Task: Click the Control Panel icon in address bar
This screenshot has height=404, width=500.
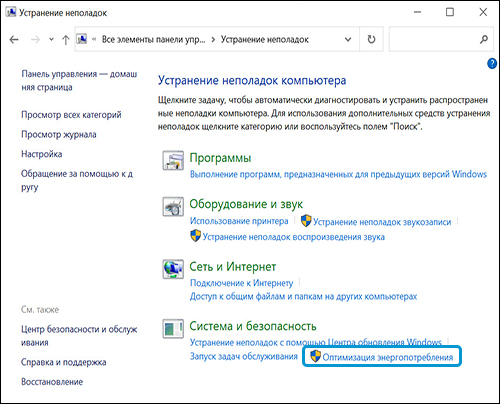Action: point(82,39)
